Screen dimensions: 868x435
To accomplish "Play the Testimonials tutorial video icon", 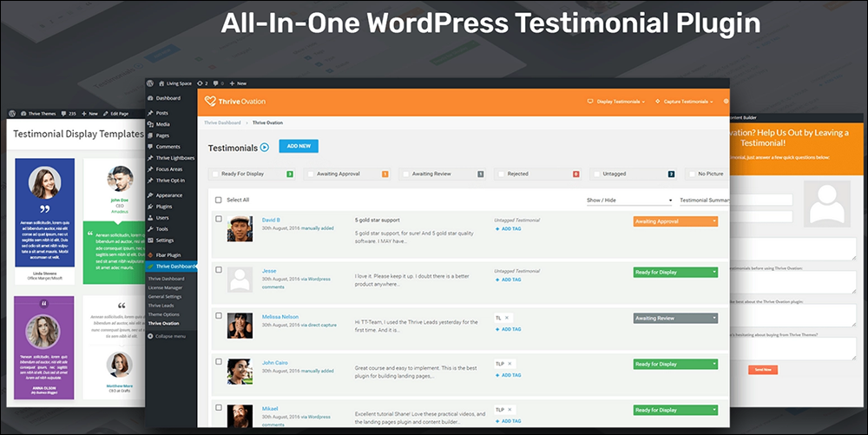I will tap(265, 148).
